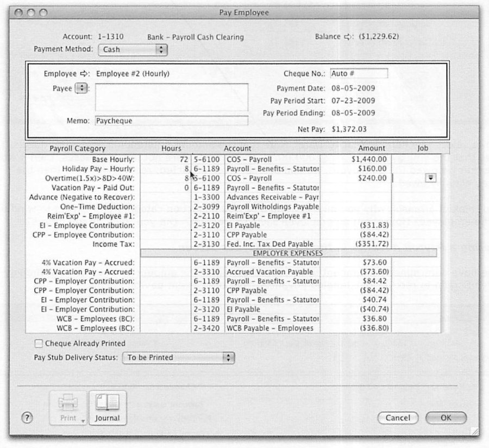Click the ($351.72) Income Tax amount
This screenshot has height=448, width=489.
372,244
